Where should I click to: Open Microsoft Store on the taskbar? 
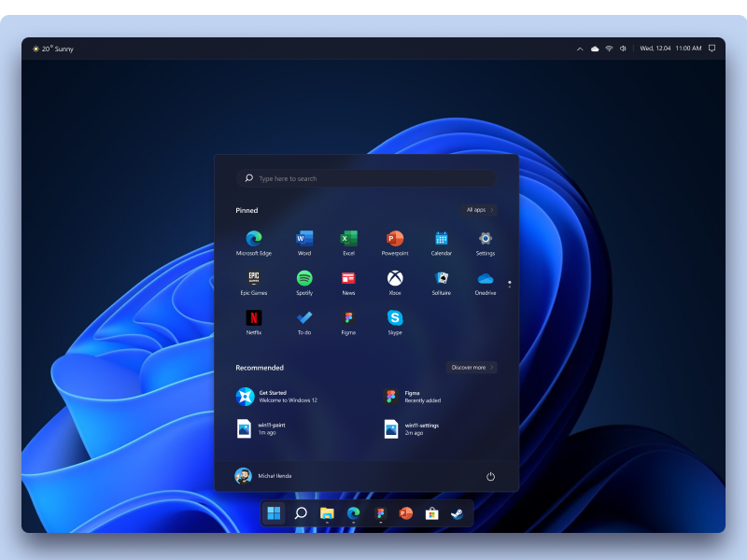[430, 513]
